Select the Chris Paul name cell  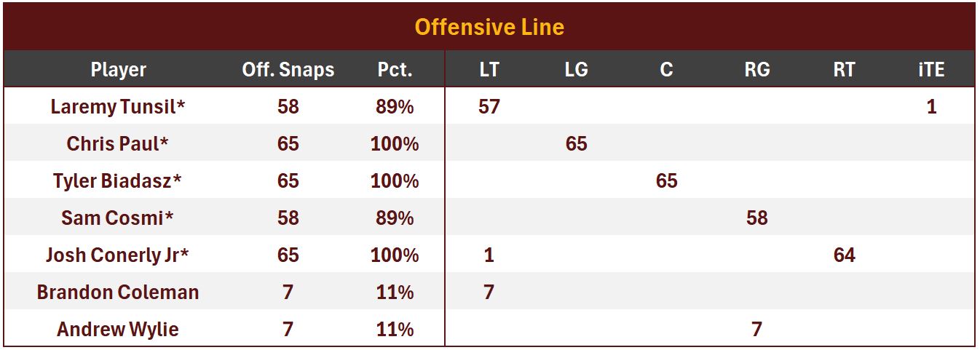[118, 144]
